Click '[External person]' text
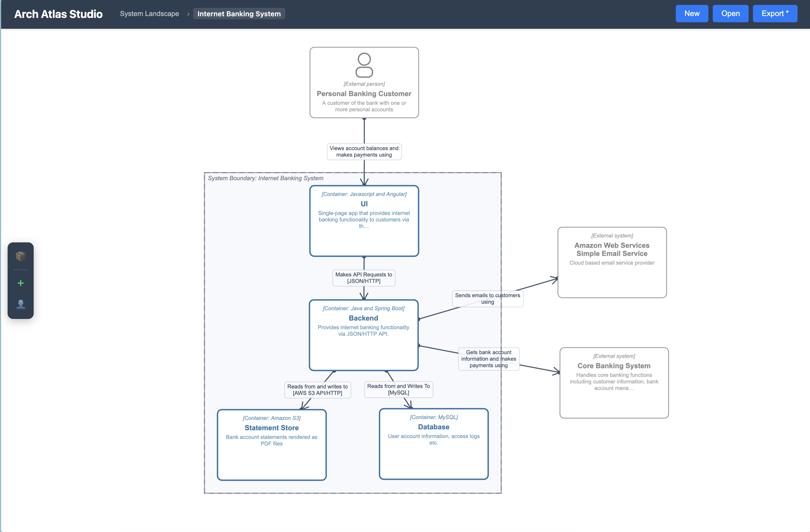Screen dimensions: 810x532 coord(364,84)
